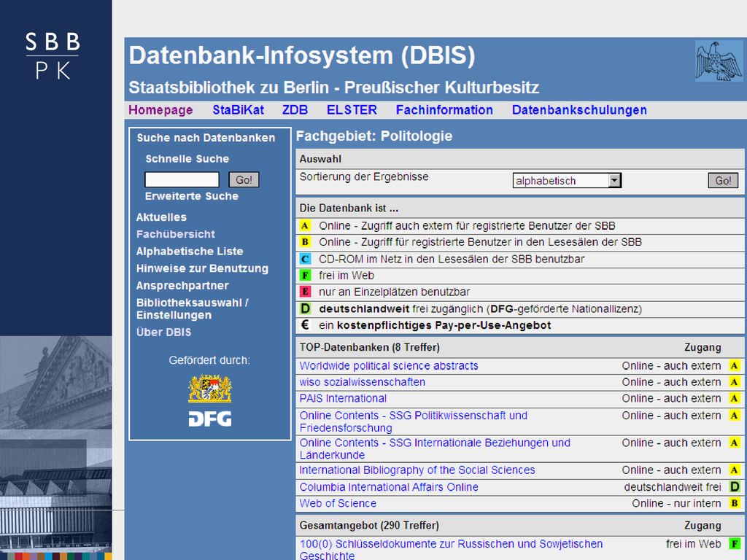Click the A icon beside PAIS International

(x=735, y=398)
